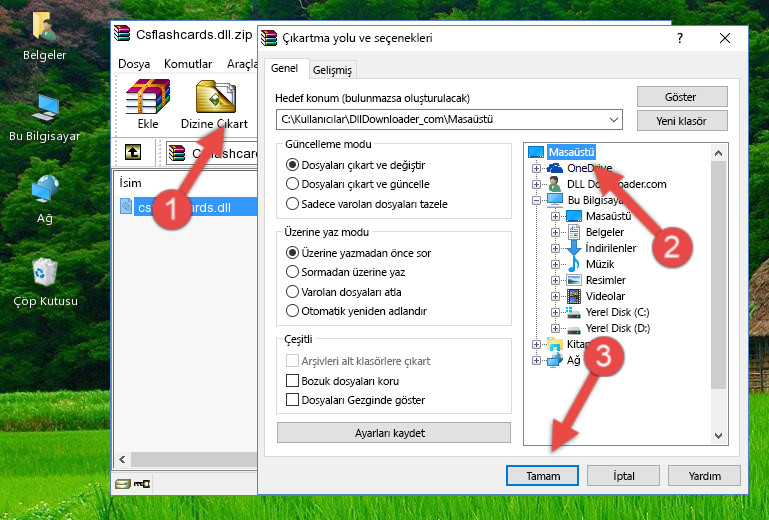
Task: Expand the Yerel Disk (C:) node
Action: click(x=555, y=312)
